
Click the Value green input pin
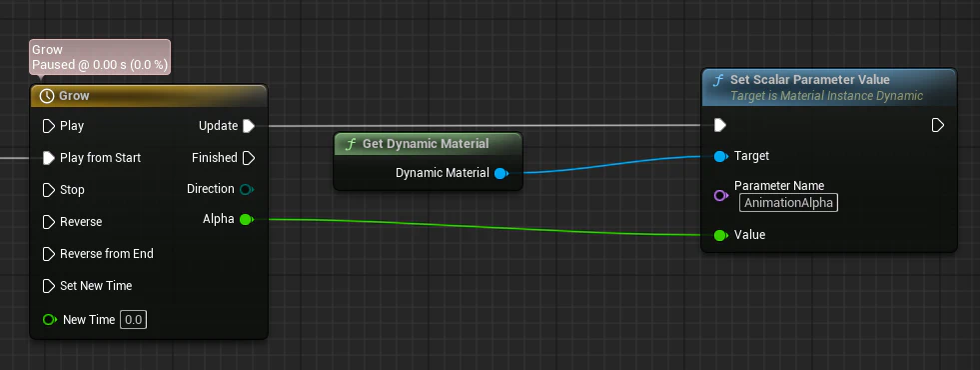(x=720, y=235)
